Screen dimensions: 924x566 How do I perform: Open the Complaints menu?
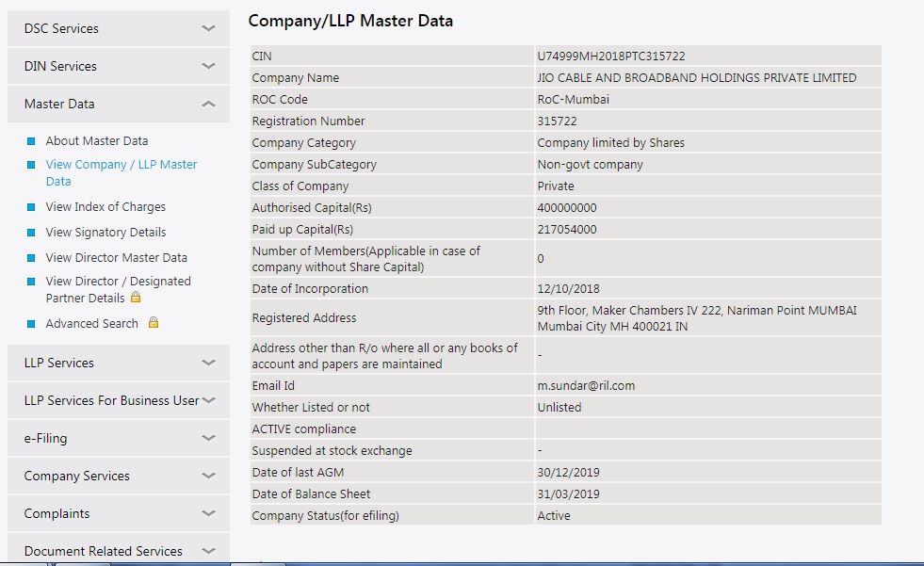pos(119,513)
